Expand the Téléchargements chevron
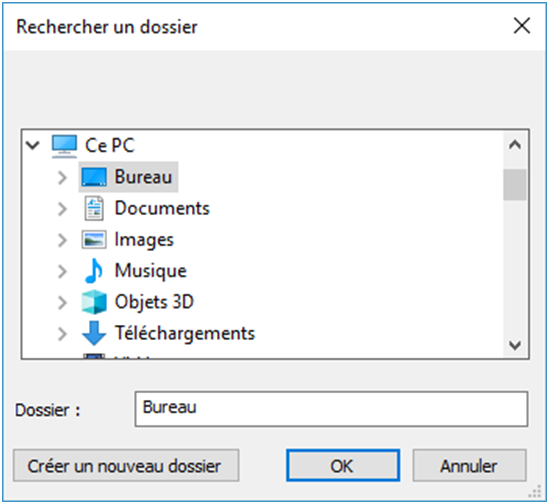549x504 pixels. point(62,333)
